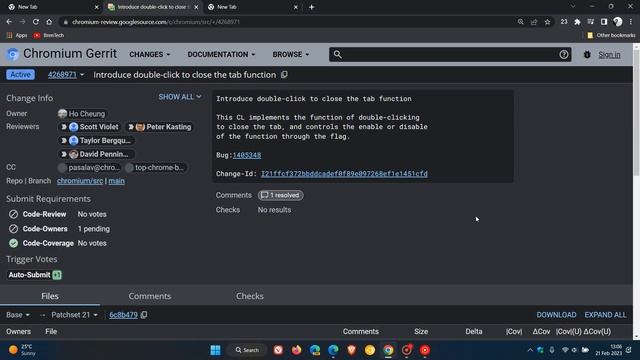Click the Code-Coverage green check icon
The width and height of the screenshot is (640, 360).
[13, 243]
